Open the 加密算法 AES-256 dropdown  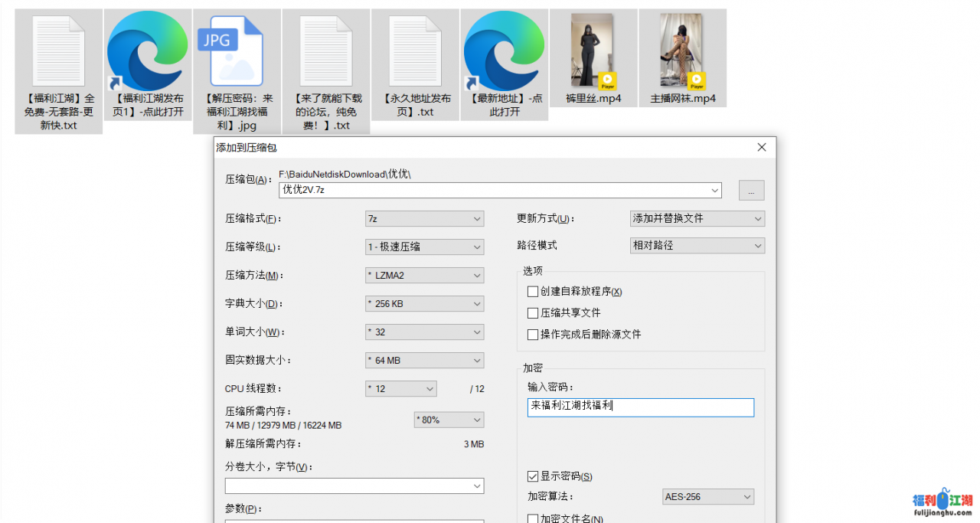(x=708, y=497)
